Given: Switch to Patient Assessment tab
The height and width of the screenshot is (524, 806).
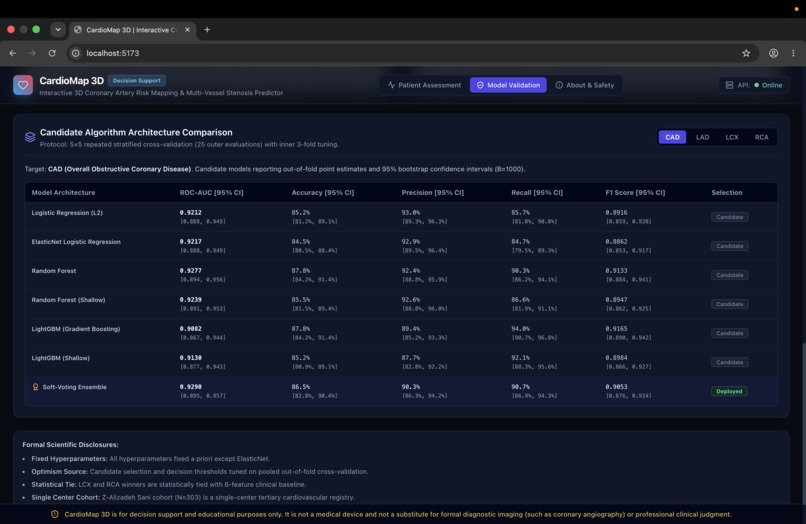Looking at the screenshot, I should [425, 85].
